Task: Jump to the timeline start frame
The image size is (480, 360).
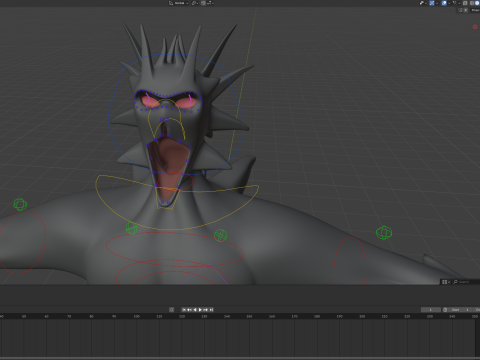Action: pyautogui.click(x=184, y=310)
